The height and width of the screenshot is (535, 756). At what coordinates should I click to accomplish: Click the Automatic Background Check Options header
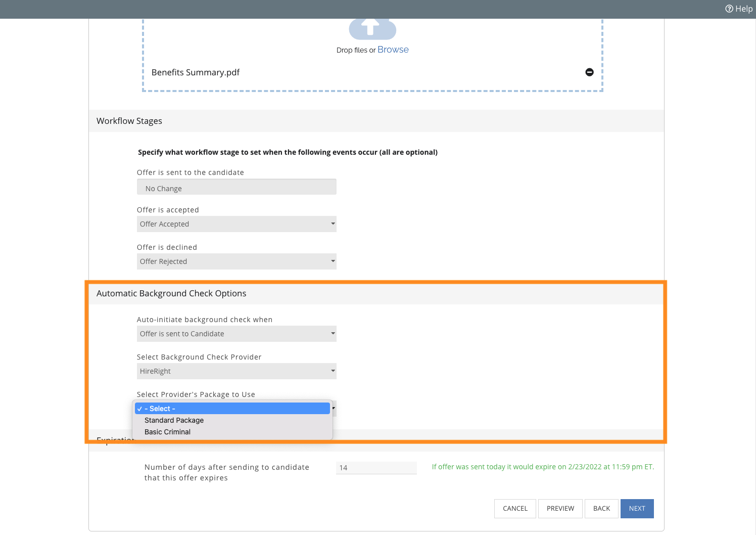(171, 293)
